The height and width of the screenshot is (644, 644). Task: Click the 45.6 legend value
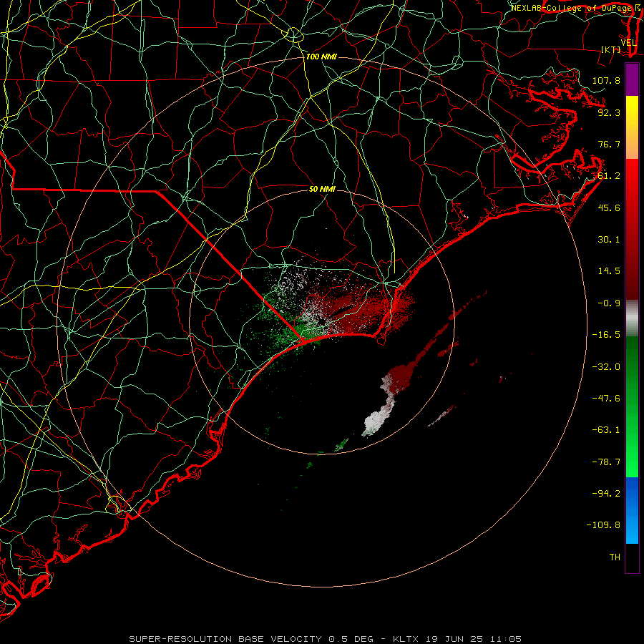click(x=609, y=208)
